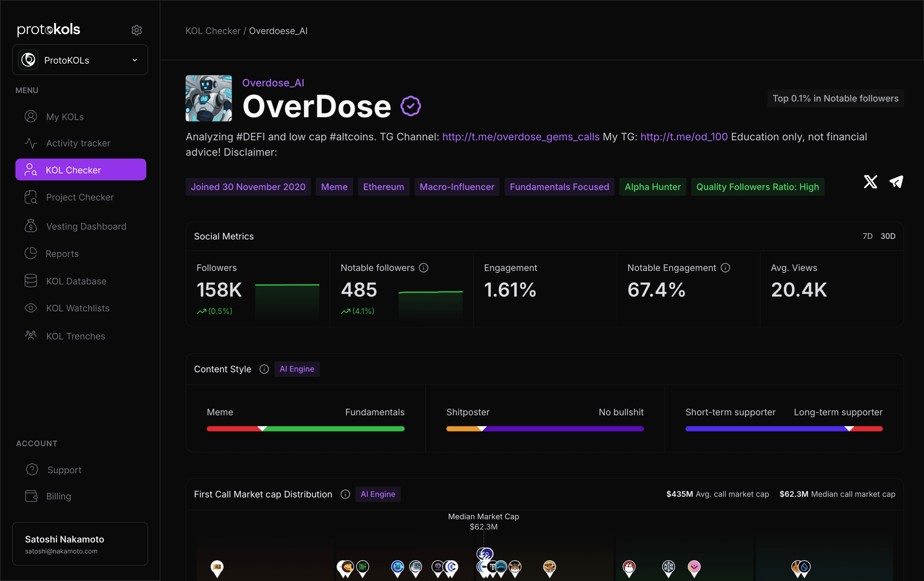Click the yellow Pepe token marker, first on the chart

(x=217, y=569)
